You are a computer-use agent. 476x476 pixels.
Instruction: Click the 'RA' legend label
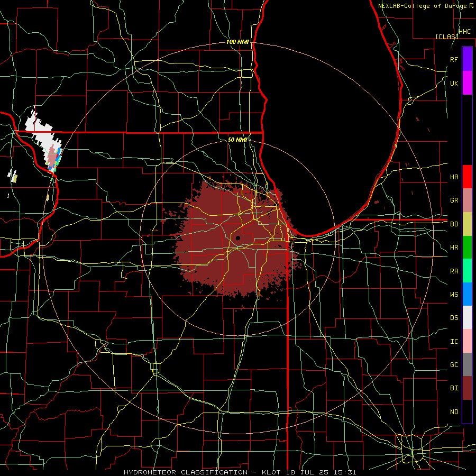point(454,271)
